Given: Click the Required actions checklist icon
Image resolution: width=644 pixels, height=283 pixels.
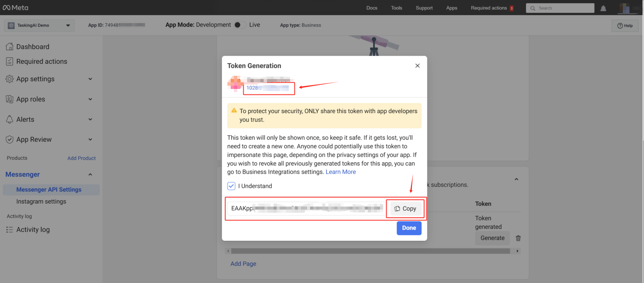Looking at the screenshot, I should (10, 61).
